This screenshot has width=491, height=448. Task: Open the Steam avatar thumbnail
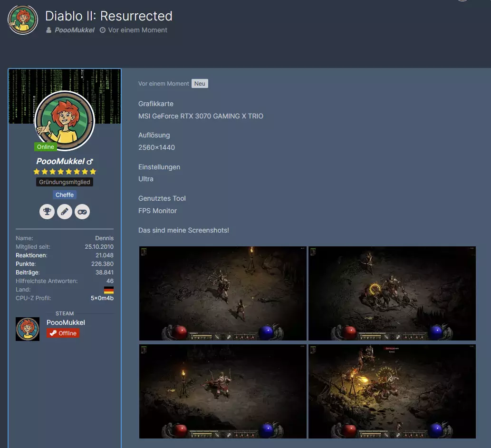(x=28, y=329)
